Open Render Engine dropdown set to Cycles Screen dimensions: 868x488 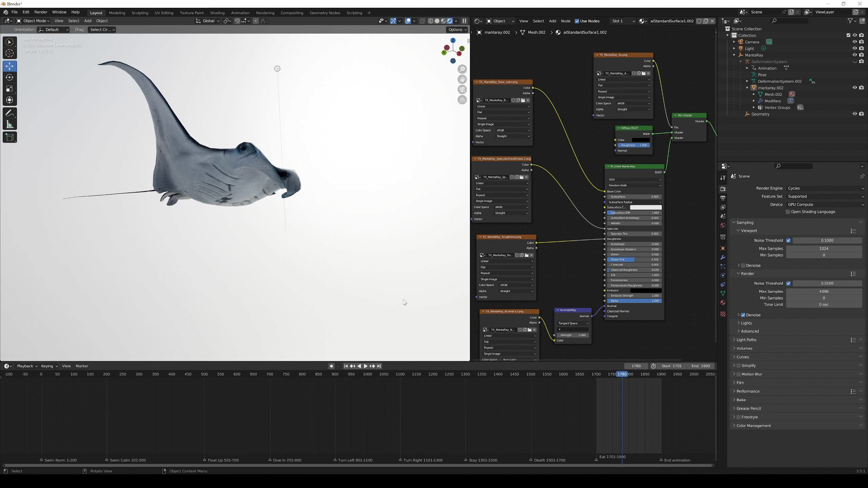(825, 188)
